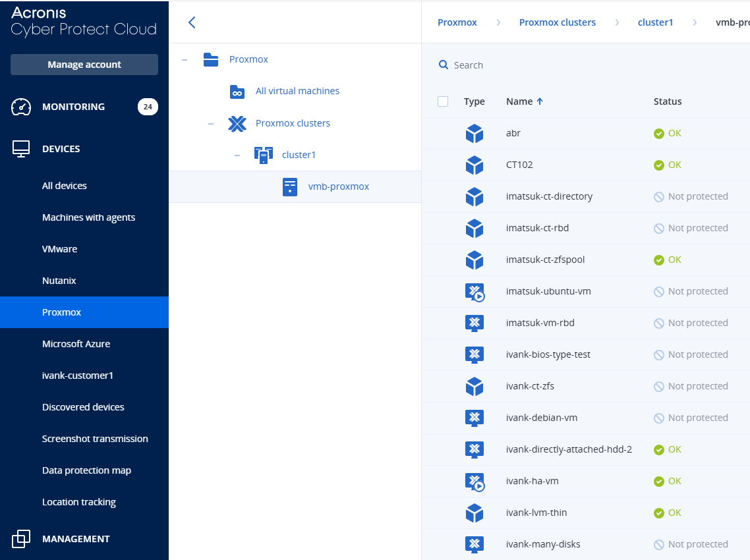The image size is (750, 560).
Task: Click the Proxmox folder icon in tree
Action: point(211,59)
